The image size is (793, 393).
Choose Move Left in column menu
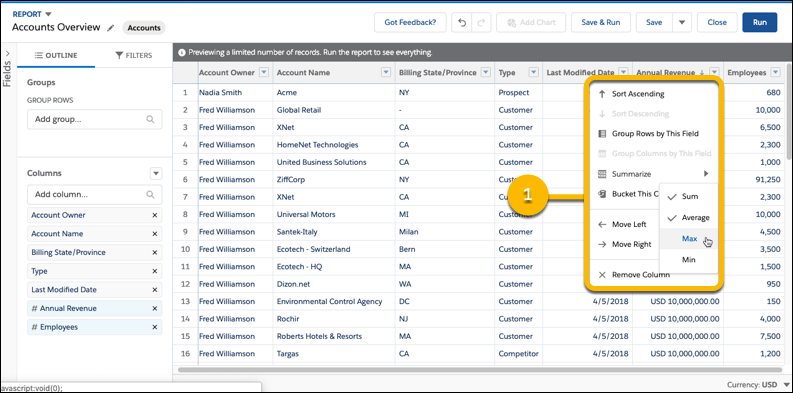tap(625, 225)
